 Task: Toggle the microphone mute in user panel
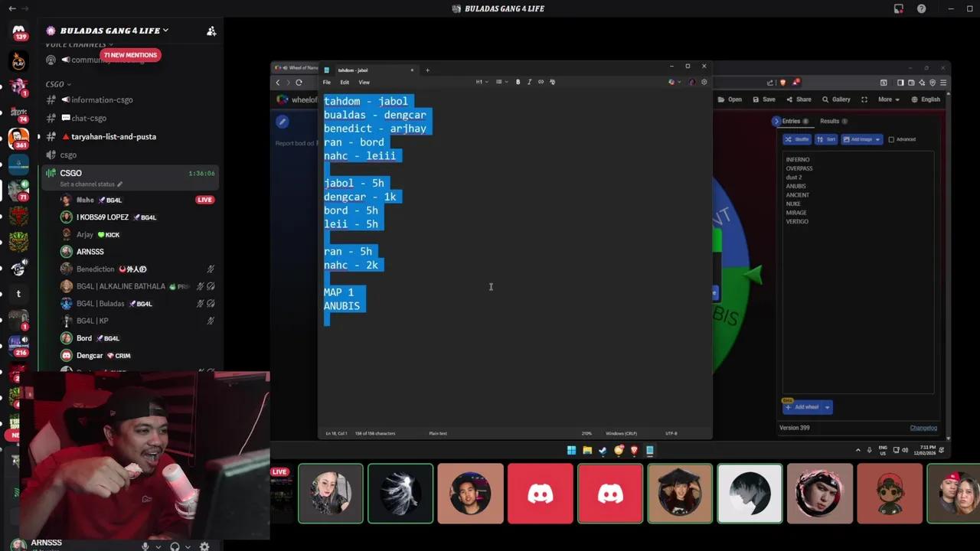coord(145,546)
